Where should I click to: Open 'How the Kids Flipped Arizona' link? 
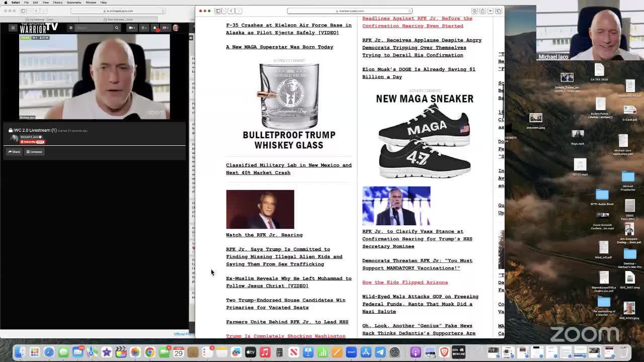point(405,282)
